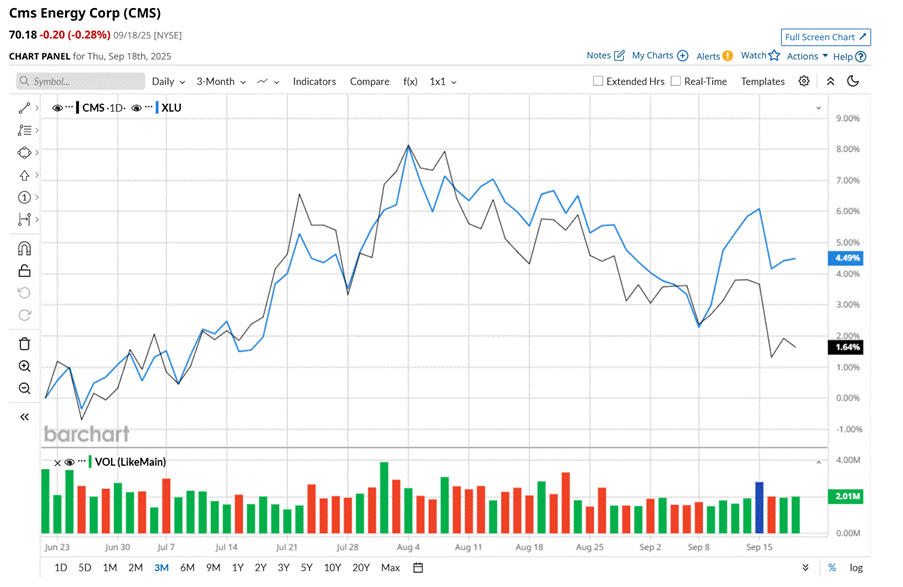The height and width of the screenshot is (587, 903).
Task: Open CMS series options ellipsis
Action: point(69,107)
